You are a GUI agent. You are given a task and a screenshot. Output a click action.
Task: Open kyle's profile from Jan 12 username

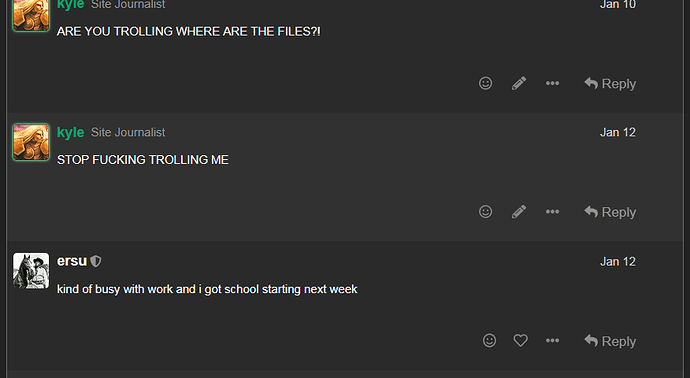(70, 132)
